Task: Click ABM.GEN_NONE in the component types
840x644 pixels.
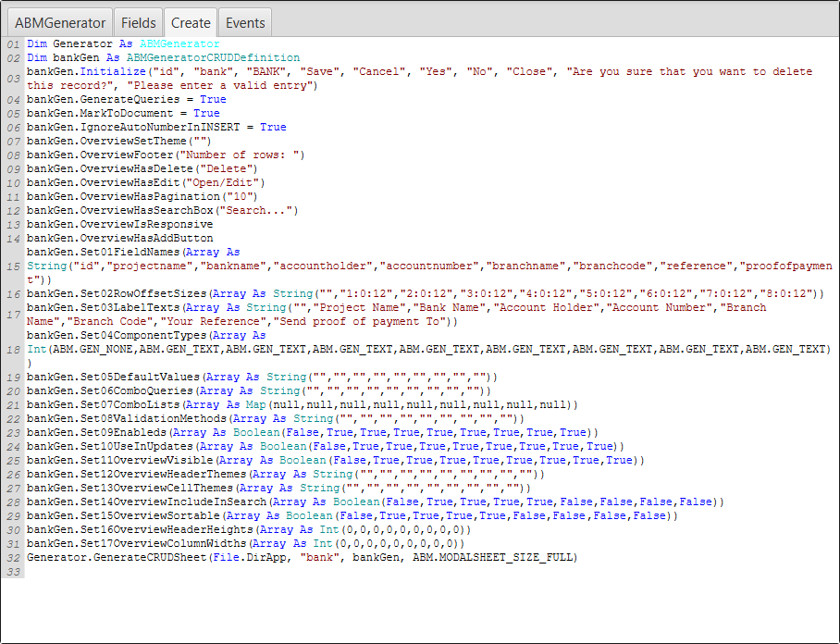Action: click(x=93, y=350)
